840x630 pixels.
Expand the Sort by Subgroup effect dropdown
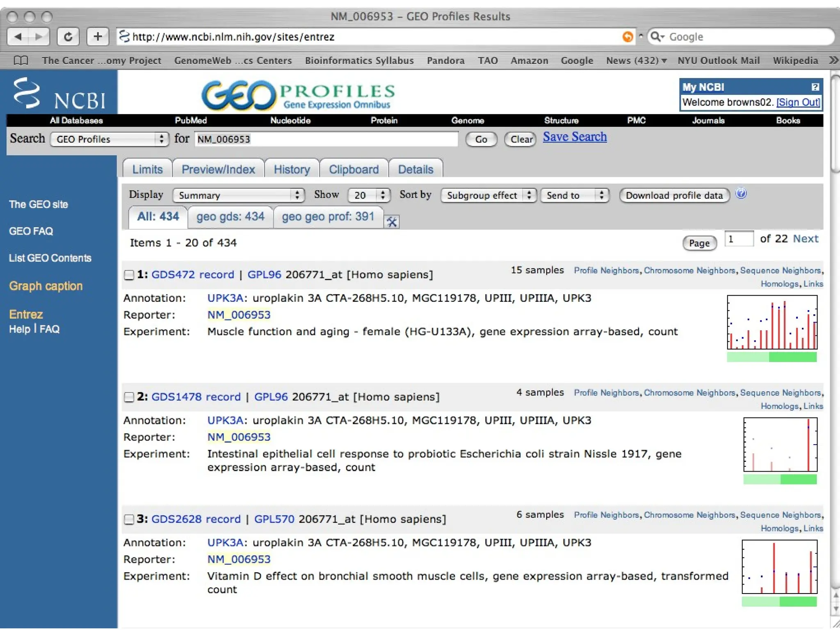pos(488,195)
